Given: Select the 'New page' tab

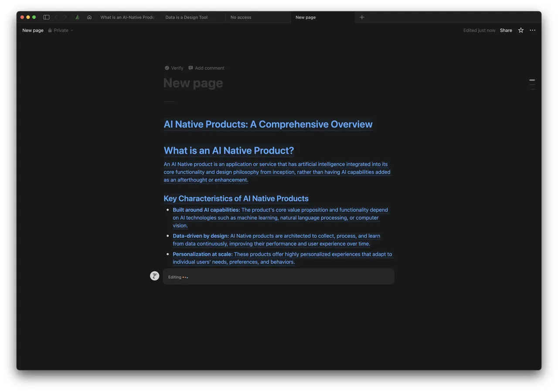Looking at the screenshot, I should tap(323, 17).
